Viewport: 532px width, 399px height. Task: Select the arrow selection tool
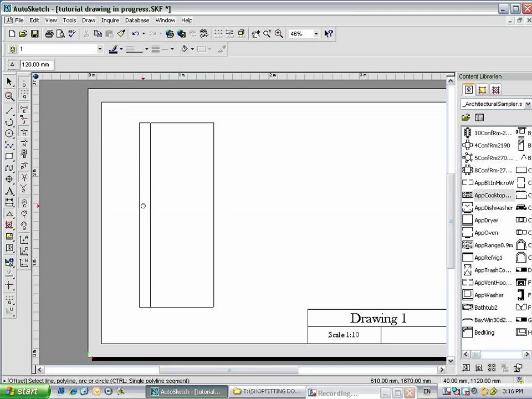coord(8,82)
